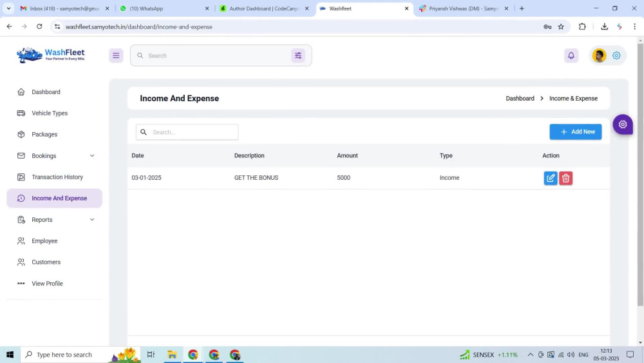Reload the current page
644x363 pixels.
coord(39,26)
